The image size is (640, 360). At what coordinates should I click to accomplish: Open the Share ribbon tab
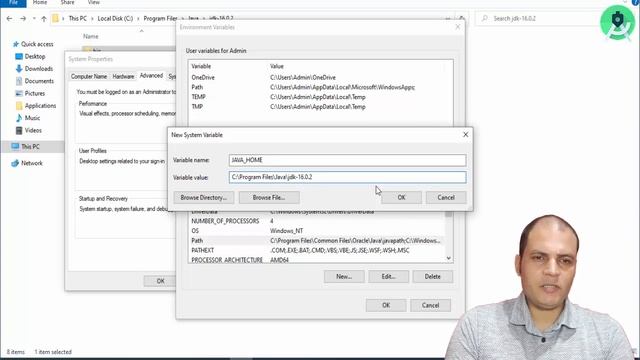67,2
